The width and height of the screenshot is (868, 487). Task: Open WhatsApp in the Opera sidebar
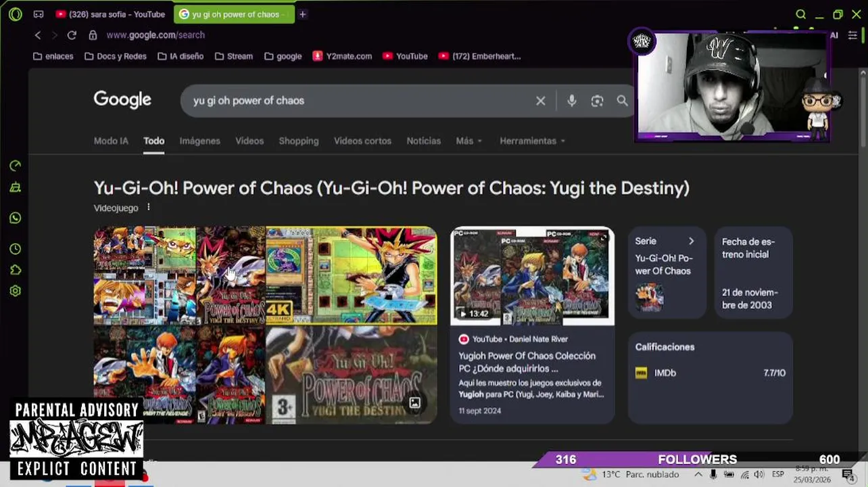[x=16, y=218]
